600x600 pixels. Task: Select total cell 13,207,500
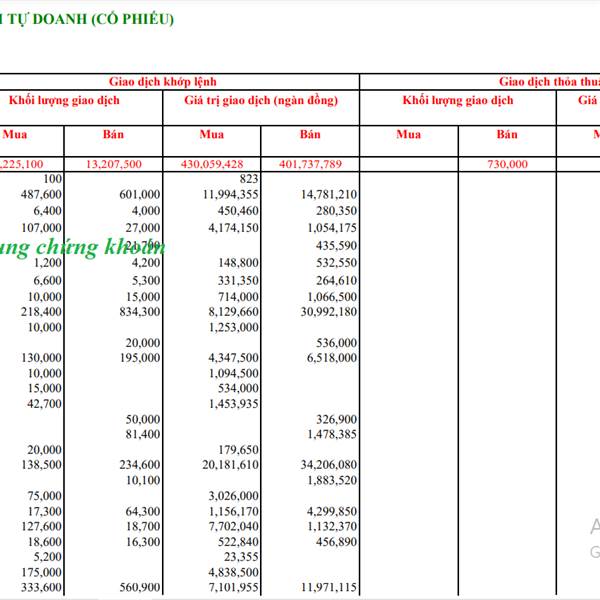pyautogui.click(x=114, y=164)
